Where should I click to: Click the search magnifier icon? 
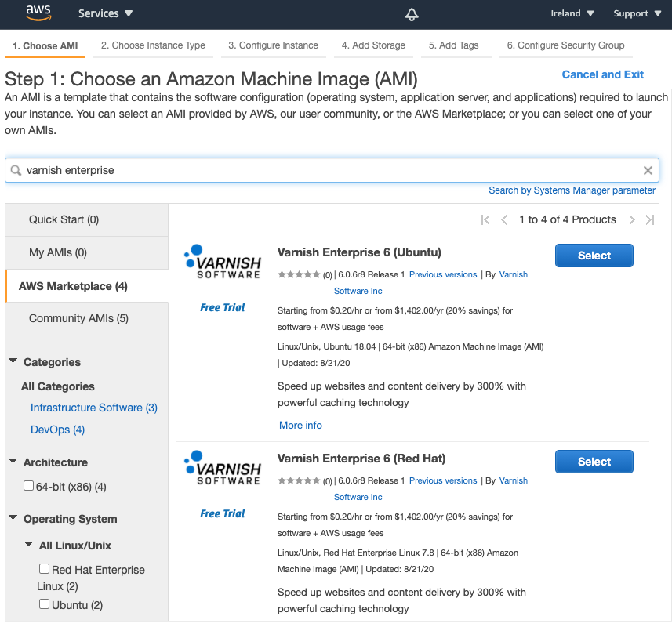(x=17, y=170)
